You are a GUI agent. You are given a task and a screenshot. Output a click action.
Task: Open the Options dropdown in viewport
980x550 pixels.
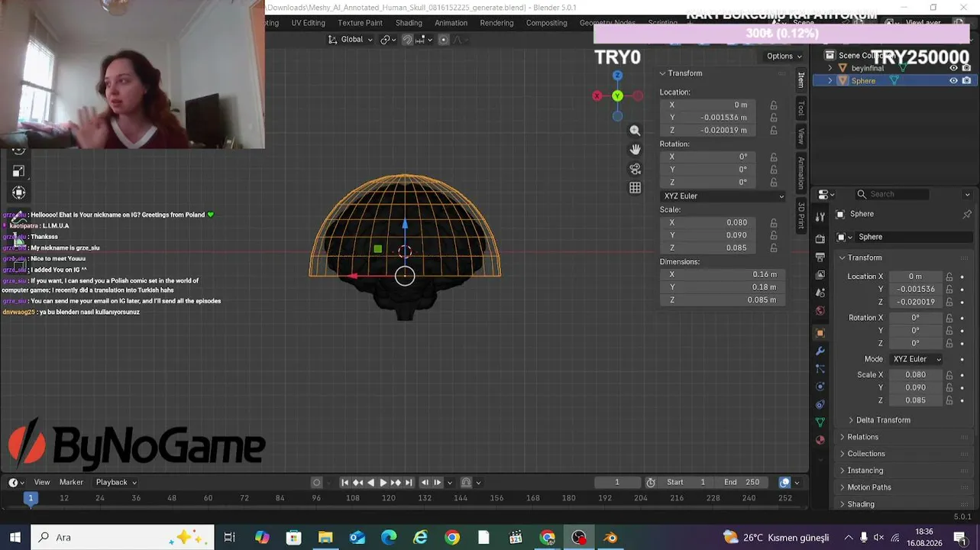(x=784, y=56)
